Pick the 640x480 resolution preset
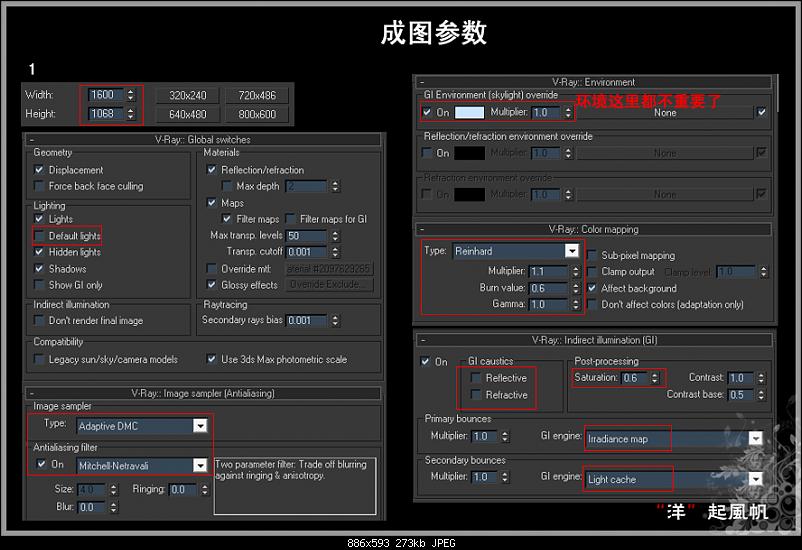 coord(188,114)
